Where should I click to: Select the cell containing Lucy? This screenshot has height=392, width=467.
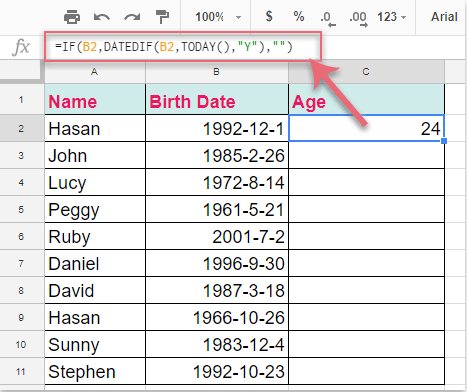point(95,182)
